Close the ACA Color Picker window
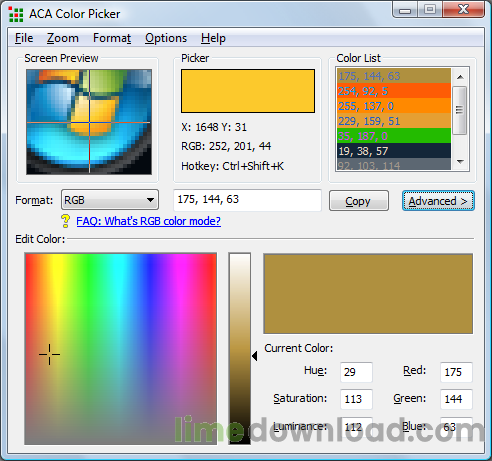The image size is (492, 461). (463, 9)
